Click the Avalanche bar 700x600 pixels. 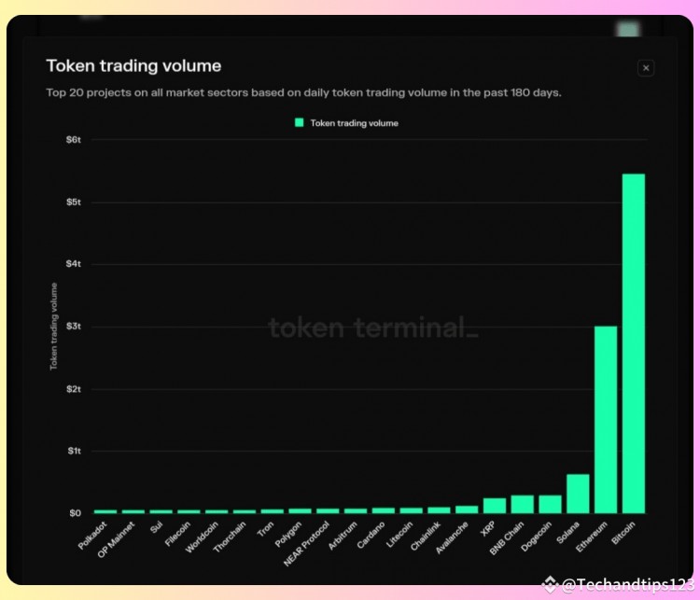pos(467,509)
